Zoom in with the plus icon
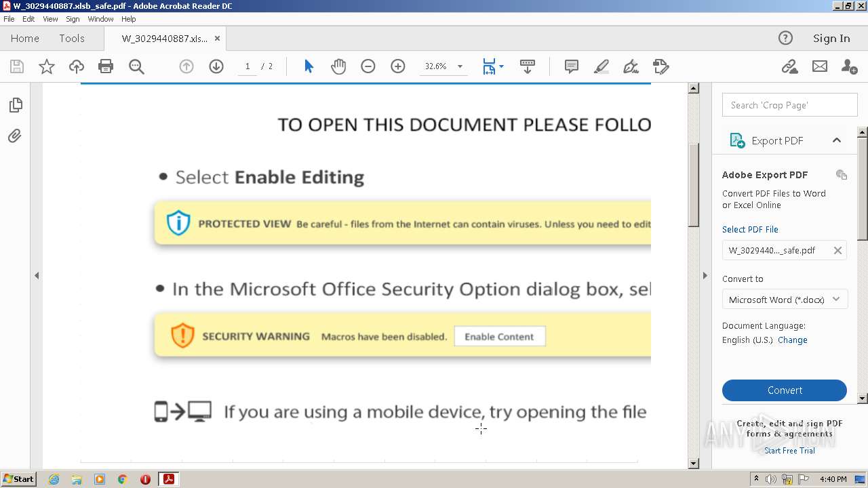This screenshot has height=488, width=868. [x=398, y=66]
